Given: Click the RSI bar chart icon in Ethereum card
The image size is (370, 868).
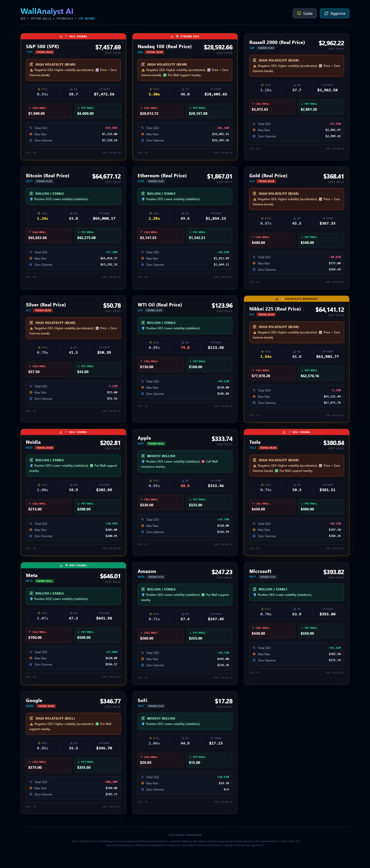Looking at the screenshot, I should (183, 213).
